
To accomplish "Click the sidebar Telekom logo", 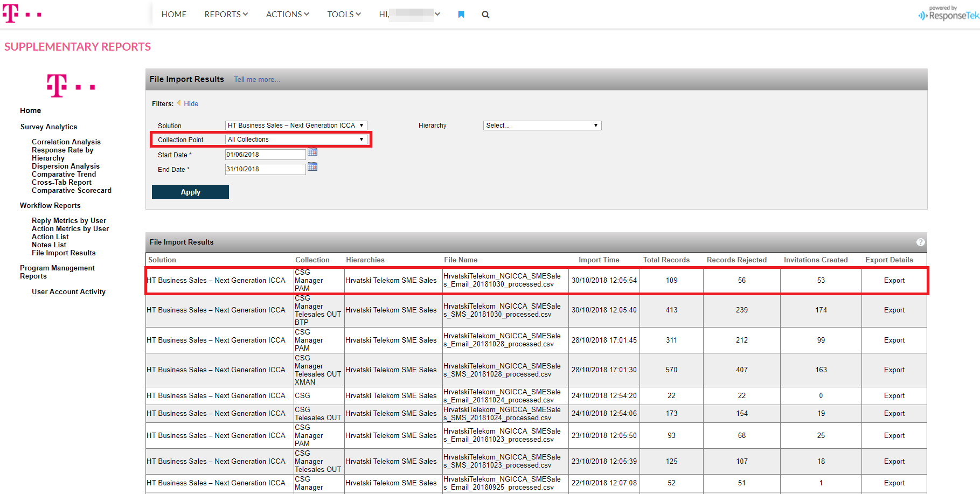I will pos(71,86).
